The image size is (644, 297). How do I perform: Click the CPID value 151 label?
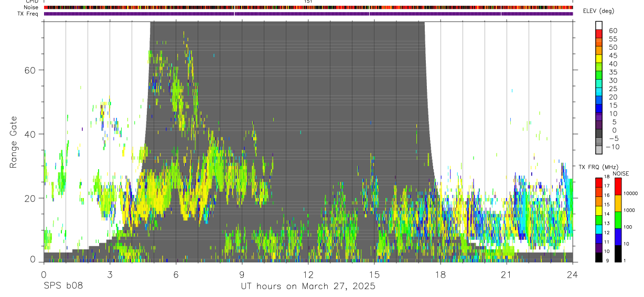[x=308, y=2]
